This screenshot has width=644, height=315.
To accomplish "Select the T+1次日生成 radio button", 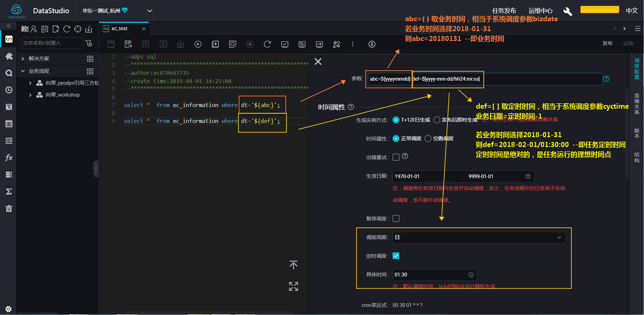I will pyautogui.click(x=396, y=120).
